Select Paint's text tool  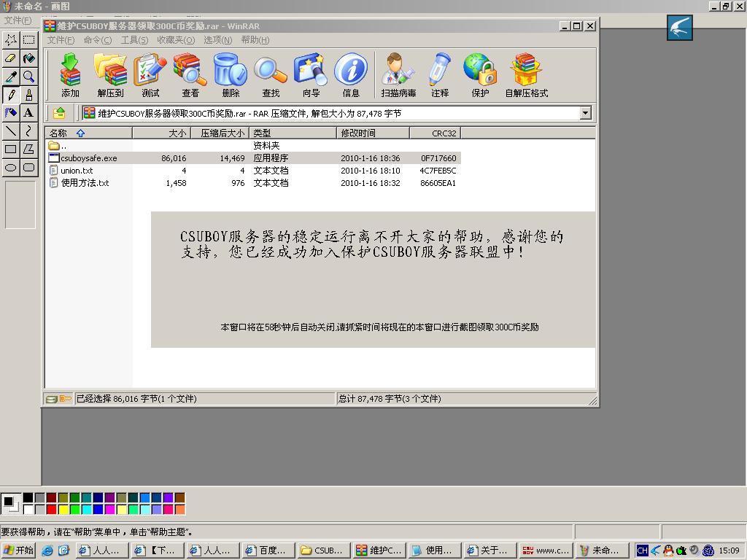point(28,112)
